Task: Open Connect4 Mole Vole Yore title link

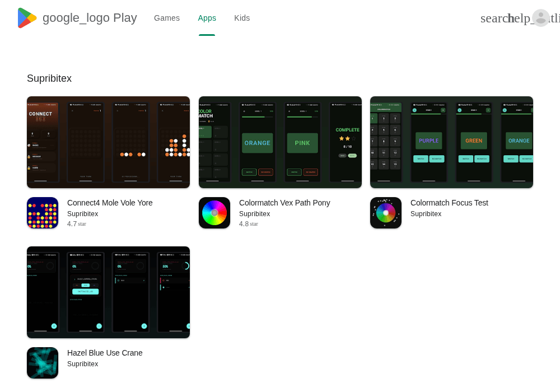Action: [110, 203]
